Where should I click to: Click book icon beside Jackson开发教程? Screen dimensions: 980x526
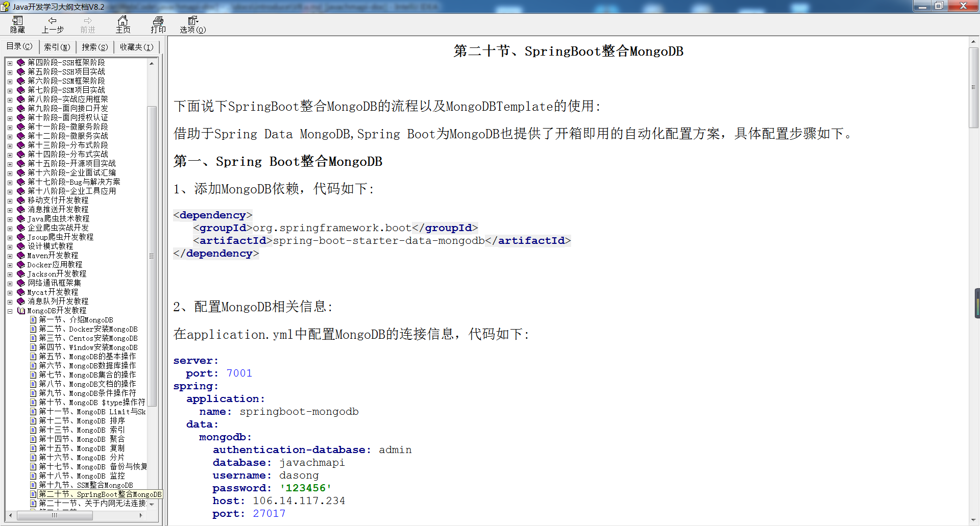(x=21, y=273)
